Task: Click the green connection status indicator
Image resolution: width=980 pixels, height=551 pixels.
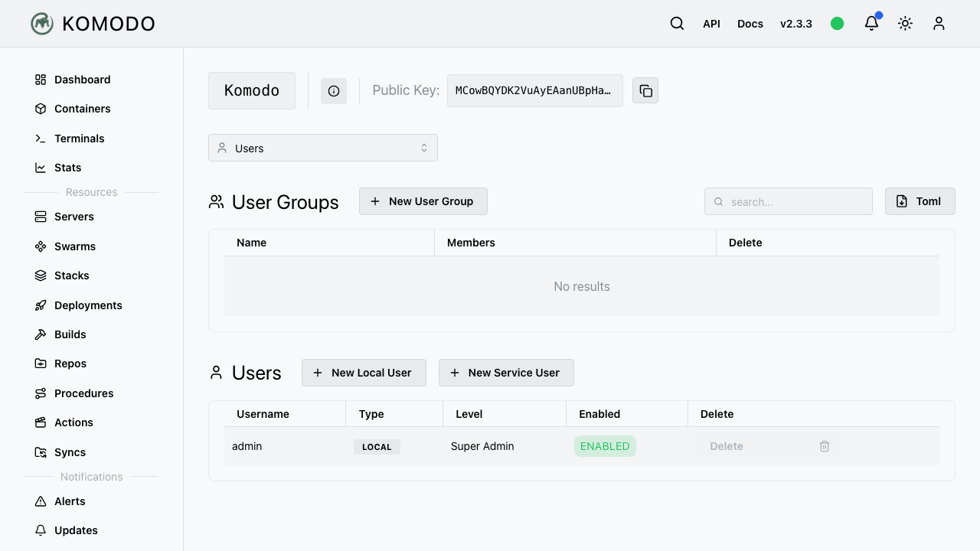Action: pyautogui.click(x=838, y=24)
